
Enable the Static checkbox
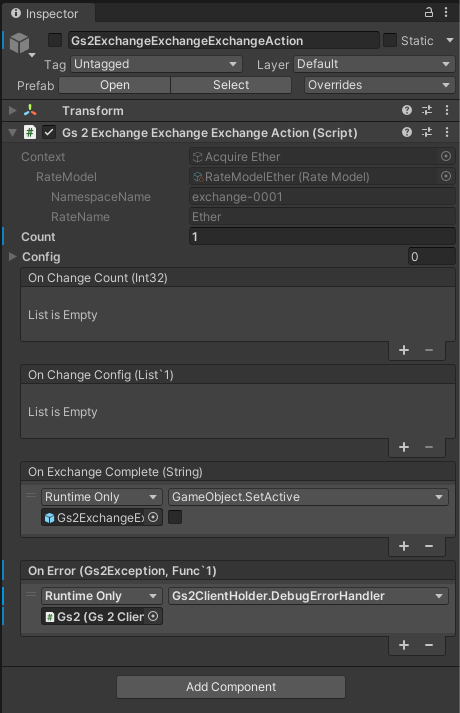pos(390,40)
